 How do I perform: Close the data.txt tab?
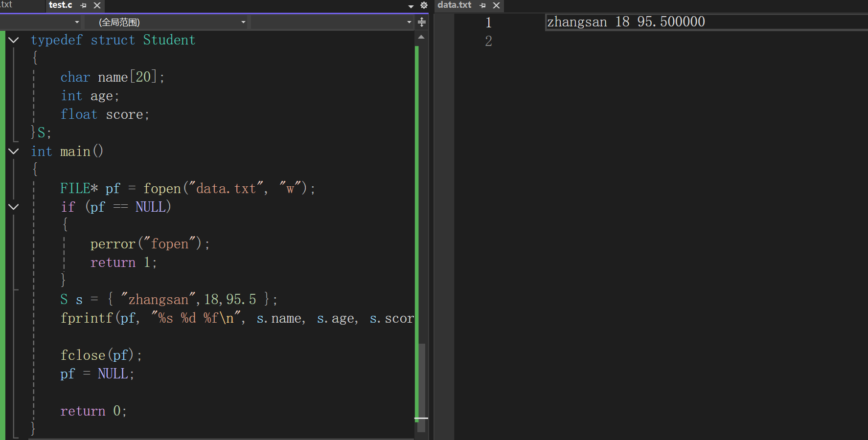coord(496,5)
